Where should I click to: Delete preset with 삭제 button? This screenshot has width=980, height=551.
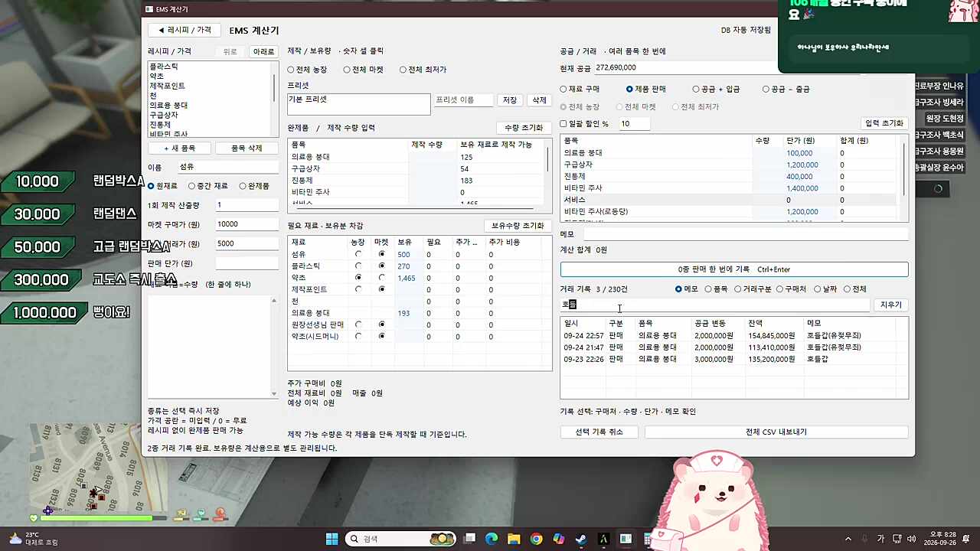coord(539,100)
